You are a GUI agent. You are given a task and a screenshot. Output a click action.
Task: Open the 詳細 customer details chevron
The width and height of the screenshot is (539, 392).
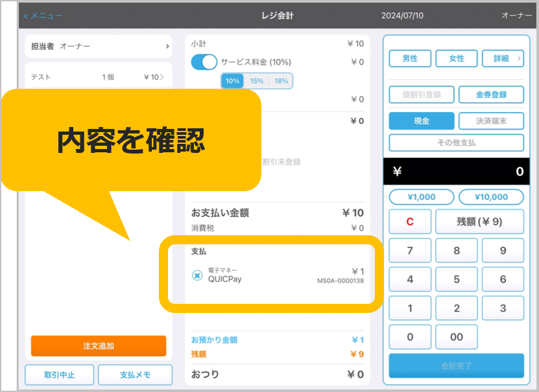[x=503, y=58]
